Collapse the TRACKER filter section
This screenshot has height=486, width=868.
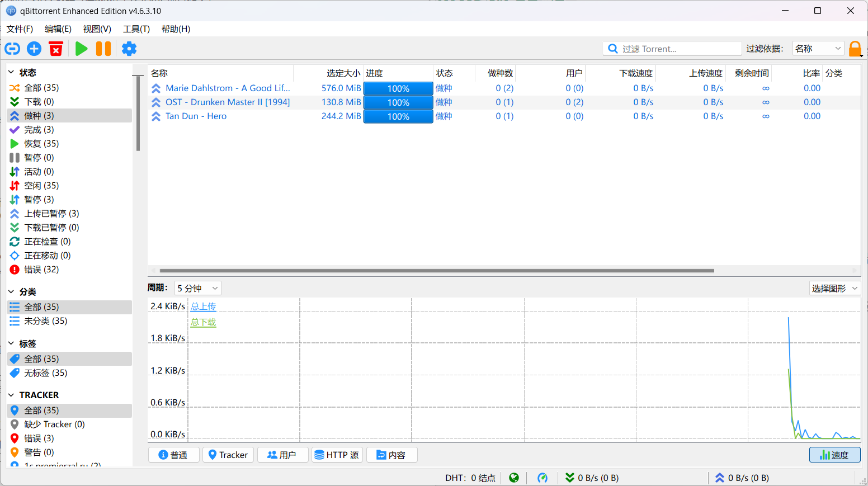(x=11, y=395)
